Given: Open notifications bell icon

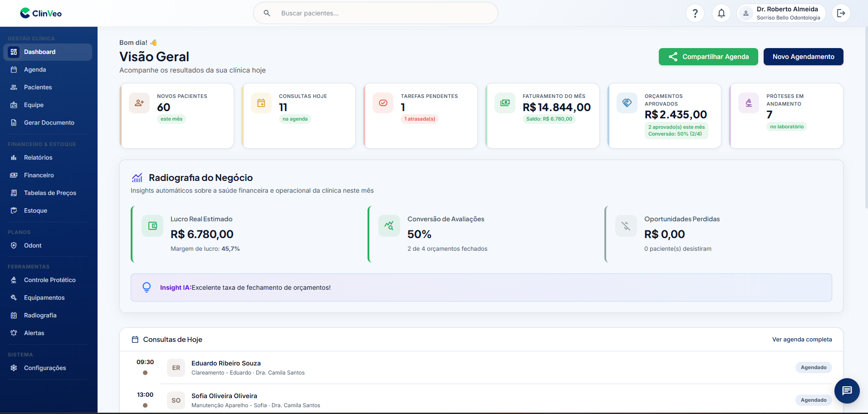Looking at the screenshot, I should [721, 13].
